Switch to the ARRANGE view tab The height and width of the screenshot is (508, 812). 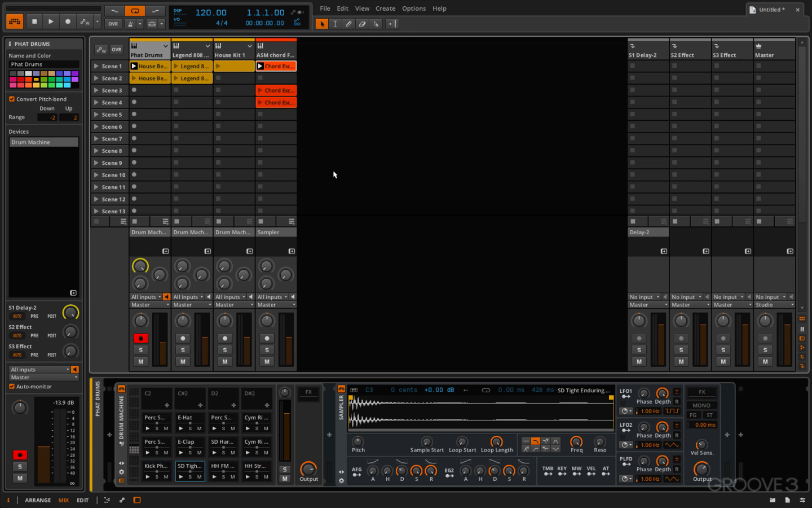coord(38,500)
